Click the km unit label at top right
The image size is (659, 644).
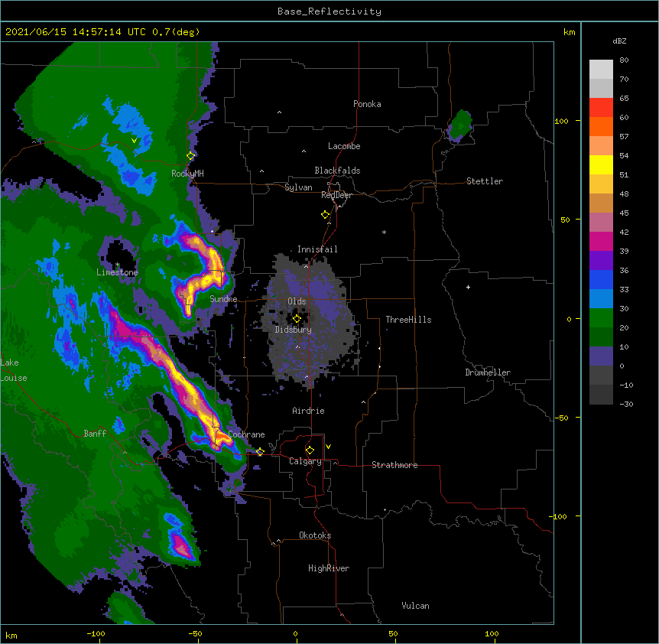point(569,32)
